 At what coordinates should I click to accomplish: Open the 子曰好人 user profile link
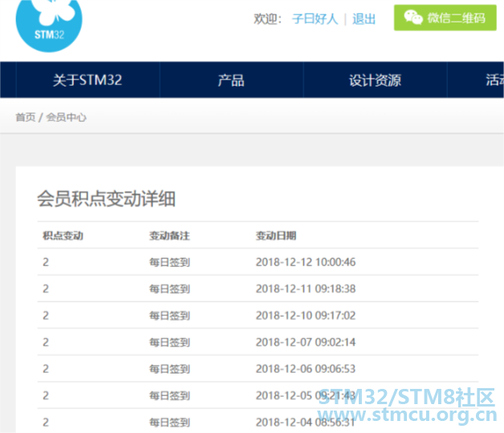315,18
